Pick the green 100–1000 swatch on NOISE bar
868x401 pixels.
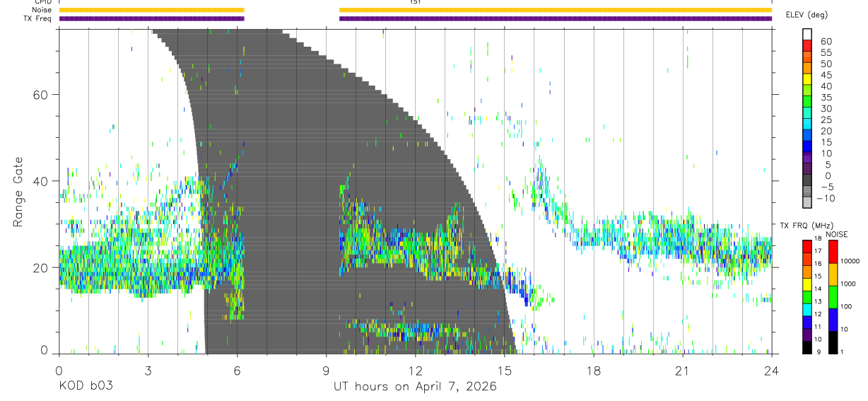click(x=833, y=297)
